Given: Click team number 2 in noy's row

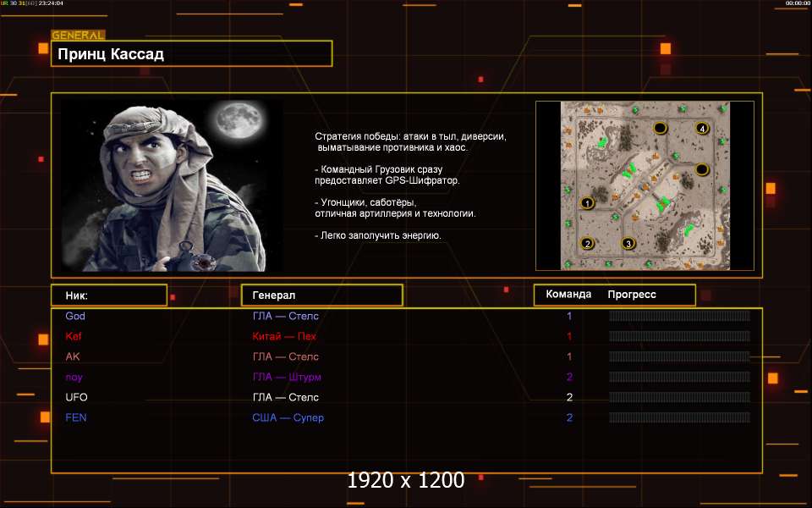Looking at the screenshot, I should pos(569,377).
